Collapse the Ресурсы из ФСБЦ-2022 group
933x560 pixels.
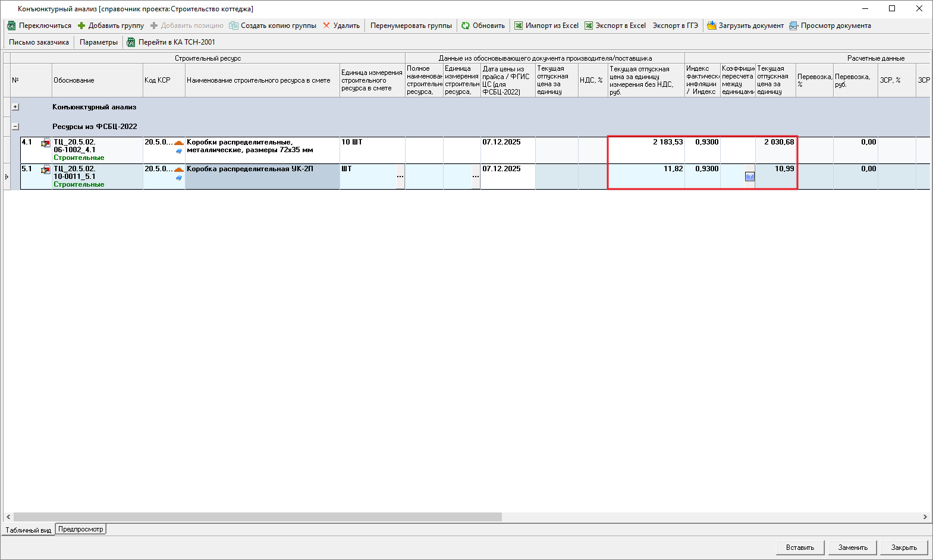pos(15,127)
